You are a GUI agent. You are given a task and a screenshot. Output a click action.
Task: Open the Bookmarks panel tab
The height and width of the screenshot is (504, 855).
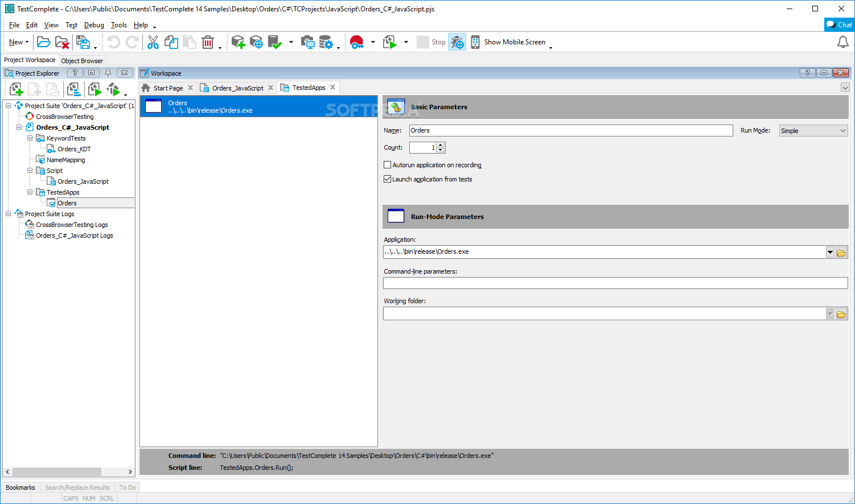[x=20, y=488]
